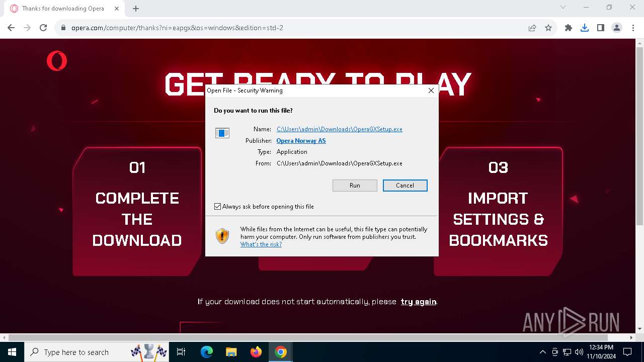Screen dimensions: 644x362
Task: Toggle the Chrome side panel icon
Action: click(x=601, y=28)
